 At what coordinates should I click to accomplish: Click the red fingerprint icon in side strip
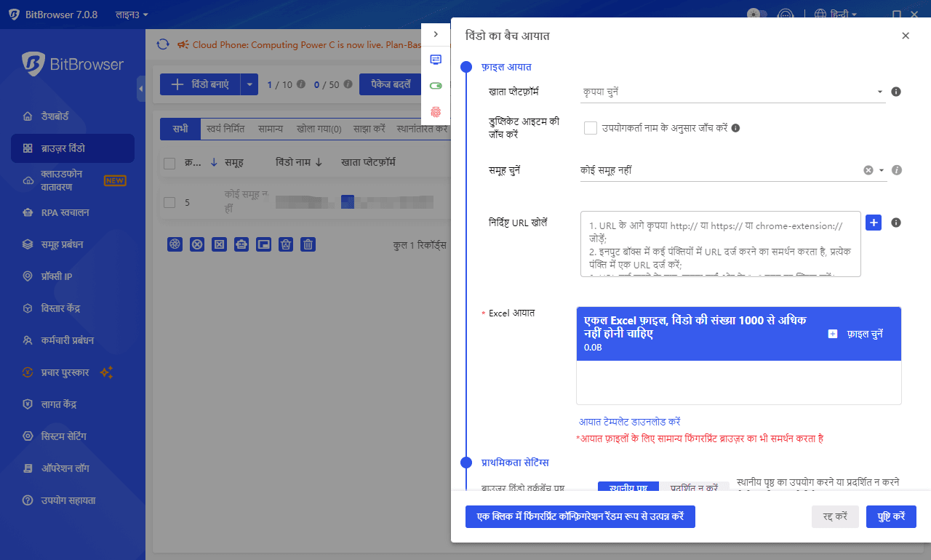436,111
